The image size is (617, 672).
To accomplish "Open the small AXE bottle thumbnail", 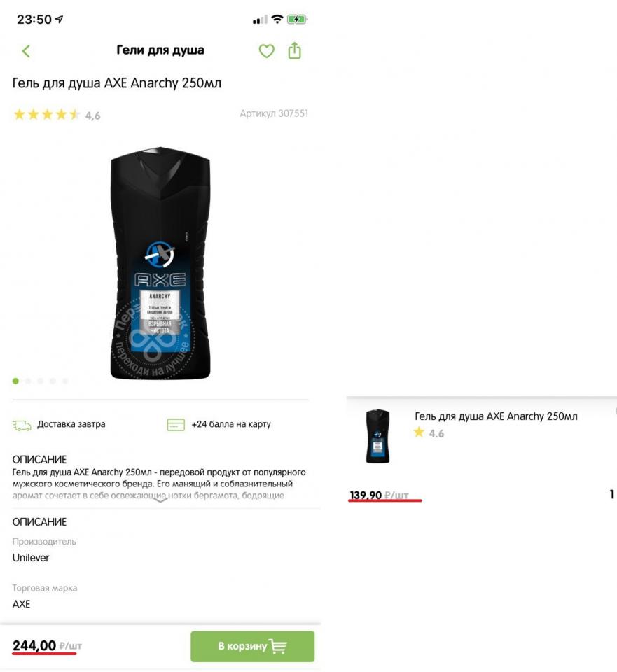I will coord(377,436).
